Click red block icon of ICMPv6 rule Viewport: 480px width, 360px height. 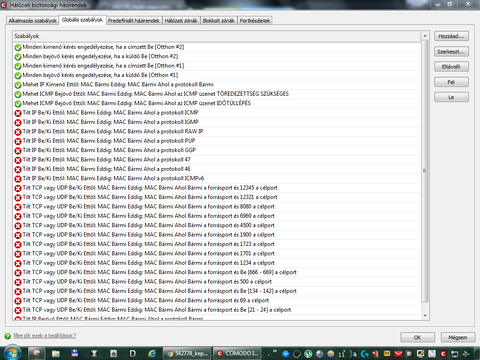coord(18,179)
